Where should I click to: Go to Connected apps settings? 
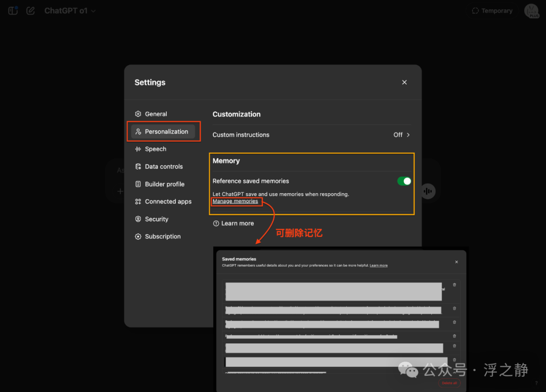pos(168,202)
